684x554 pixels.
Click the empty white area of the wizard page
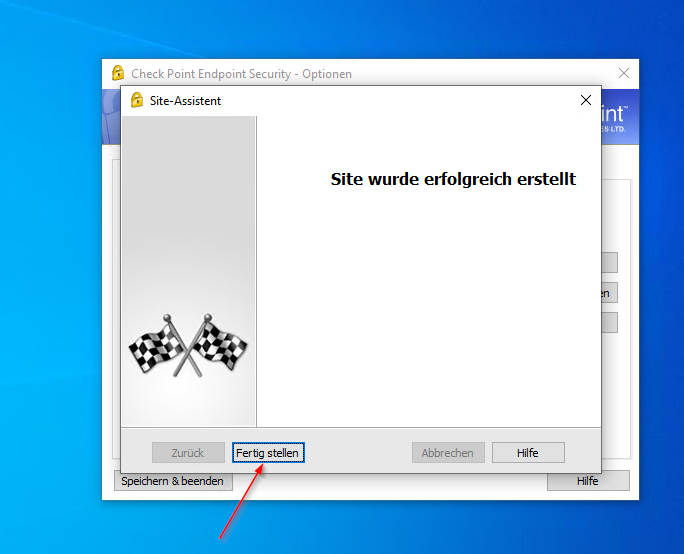430,320
